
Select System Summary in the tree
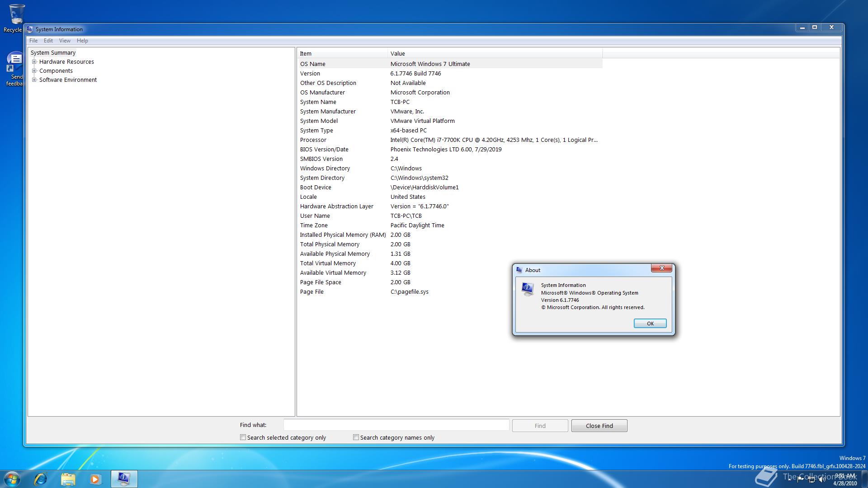tap(53, 53)
